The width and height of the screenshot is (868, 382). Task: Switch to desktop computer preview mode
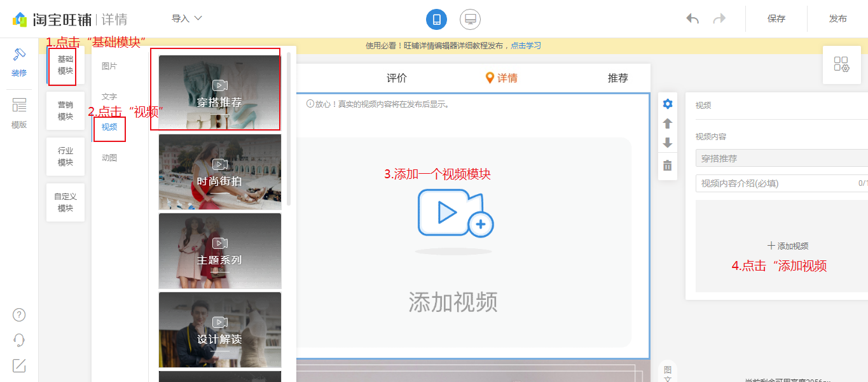pos(471,19)
